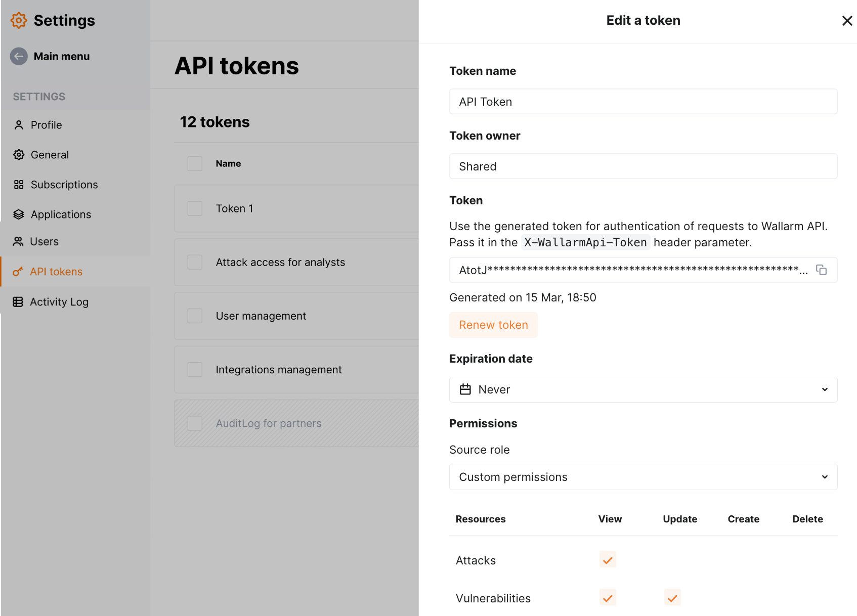Viewport: 857px width, 616px height.
Task: Select the Profile sidebar icon
Action: tap(18, 125)
